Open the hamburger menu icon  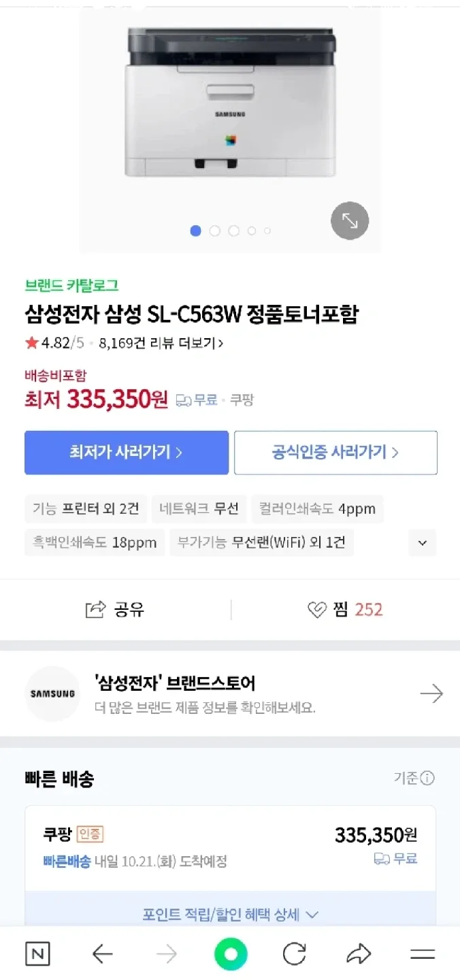(x=423, y=954)
